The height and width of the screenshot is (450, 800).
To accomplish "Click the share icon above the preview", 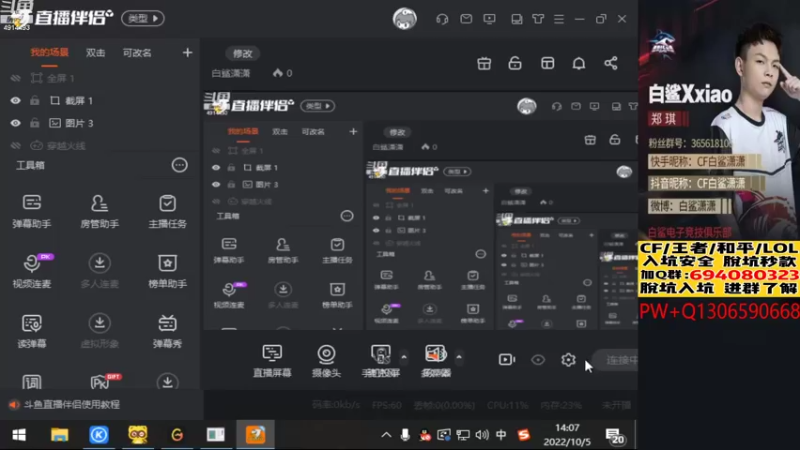I will coord(611,63).
